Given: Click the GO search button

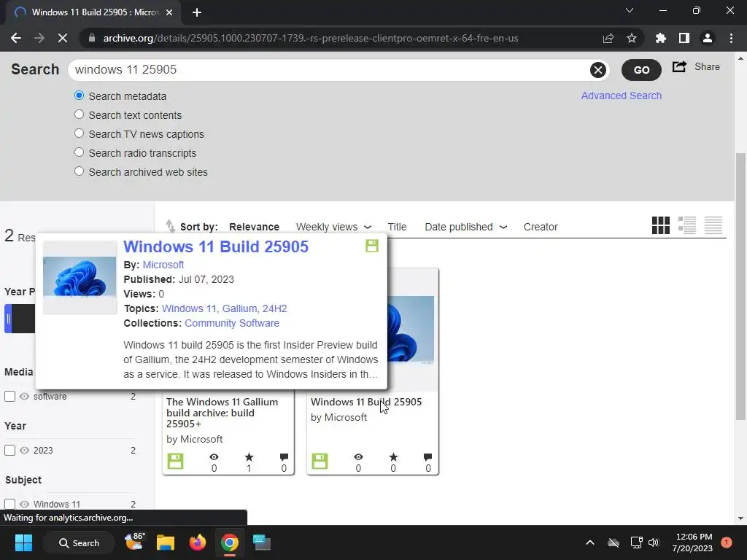Looking at the screenshot, I should (x=641, y=70).
